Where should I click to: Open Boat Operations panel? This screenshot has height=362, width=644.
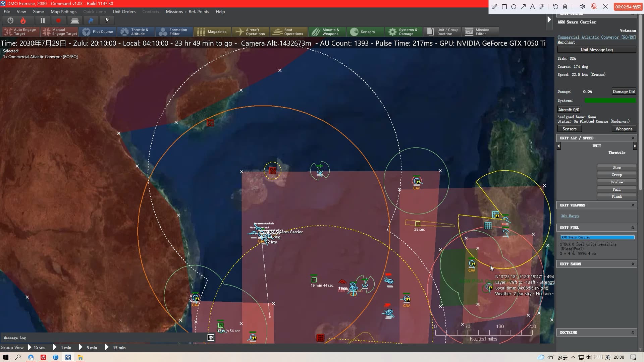point(288,32)
